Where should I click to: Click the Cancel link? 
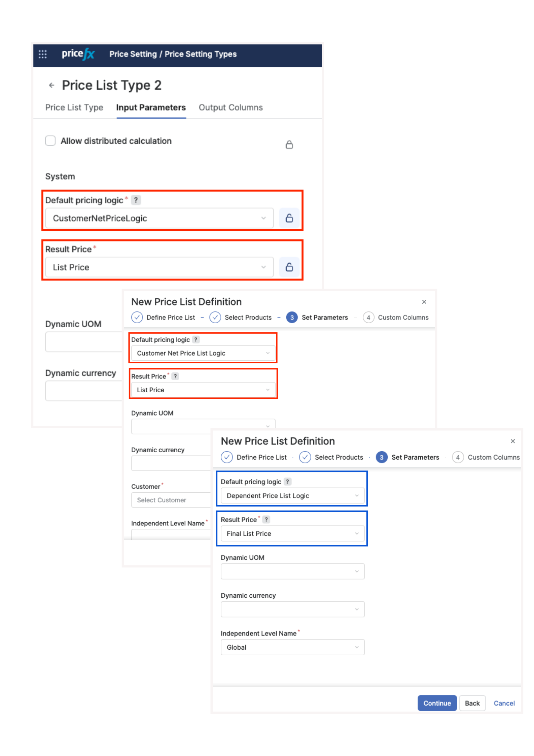point(504,703)
